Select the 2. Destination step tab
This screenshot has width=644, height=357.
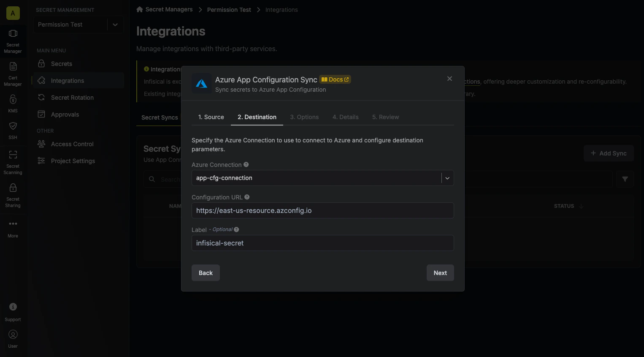tap(257, 117)
